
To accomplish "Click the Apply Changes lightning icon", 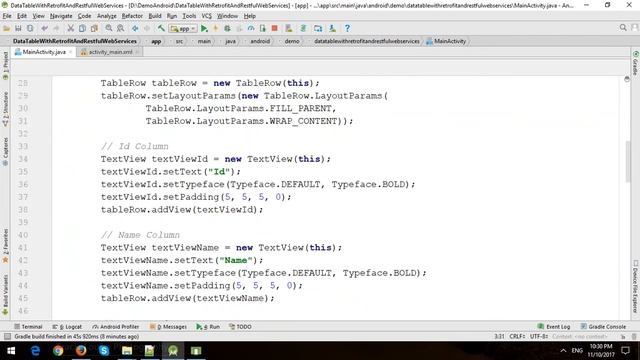I will (216, 29).
